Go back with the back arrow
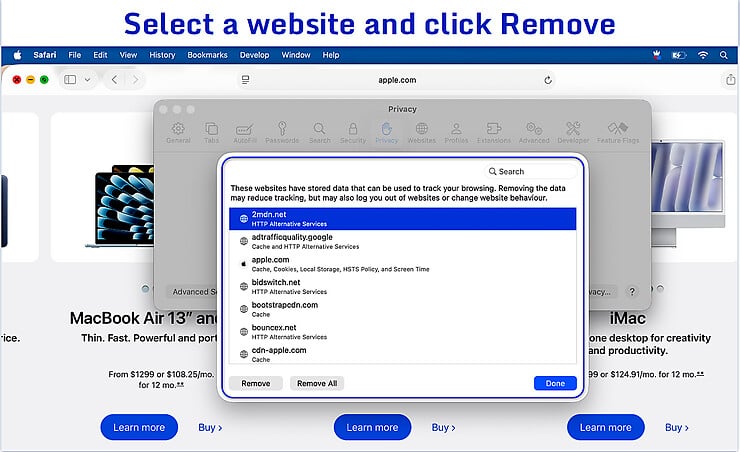 coord(114,80)
